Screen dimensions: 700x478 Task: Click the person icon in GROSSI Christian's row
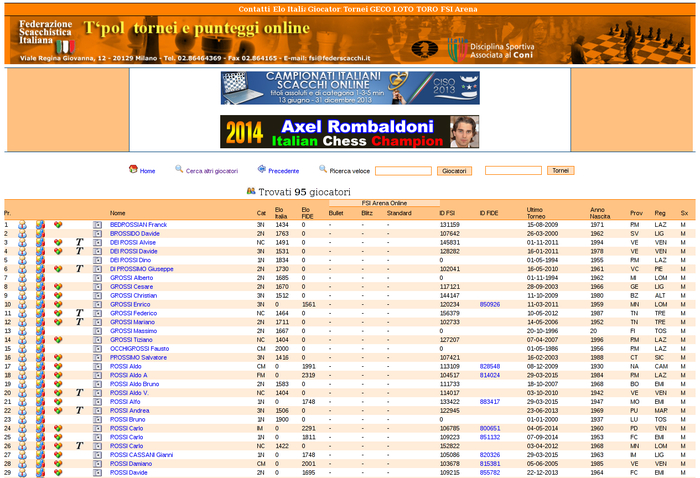pyautogui.click(x=22, y=296)
